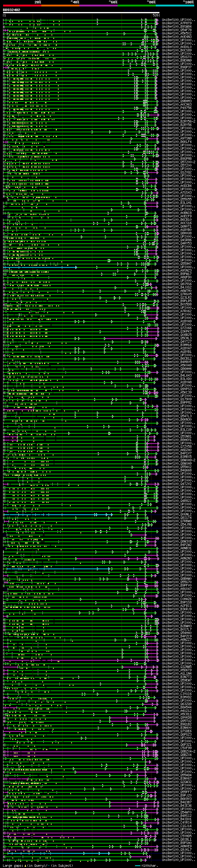
Task: Open hit label UniRef100_A7RX62
Action: [177, 311]
